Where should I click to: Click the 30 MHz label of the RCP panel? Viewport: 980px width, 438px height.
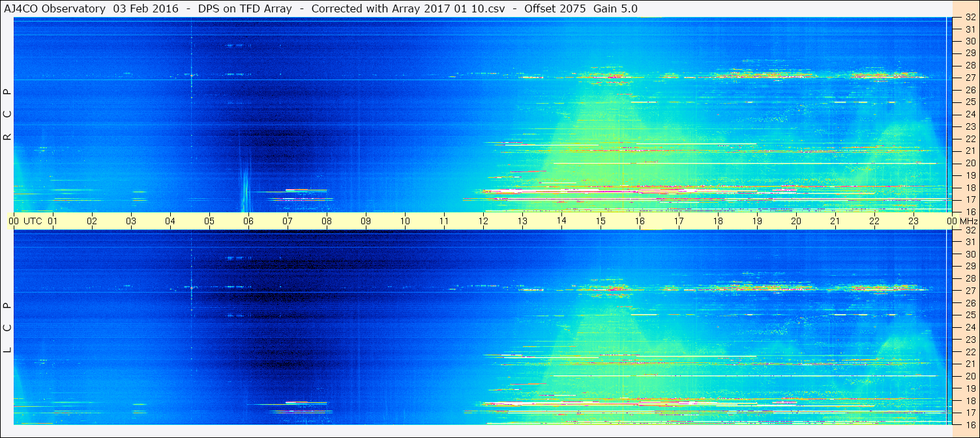(x=970, y=41)
